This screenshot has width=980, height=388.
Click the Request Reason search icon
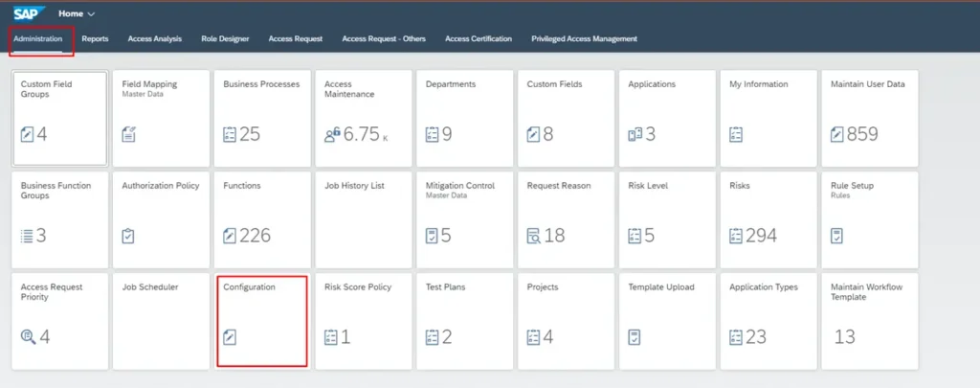[534, 236]
